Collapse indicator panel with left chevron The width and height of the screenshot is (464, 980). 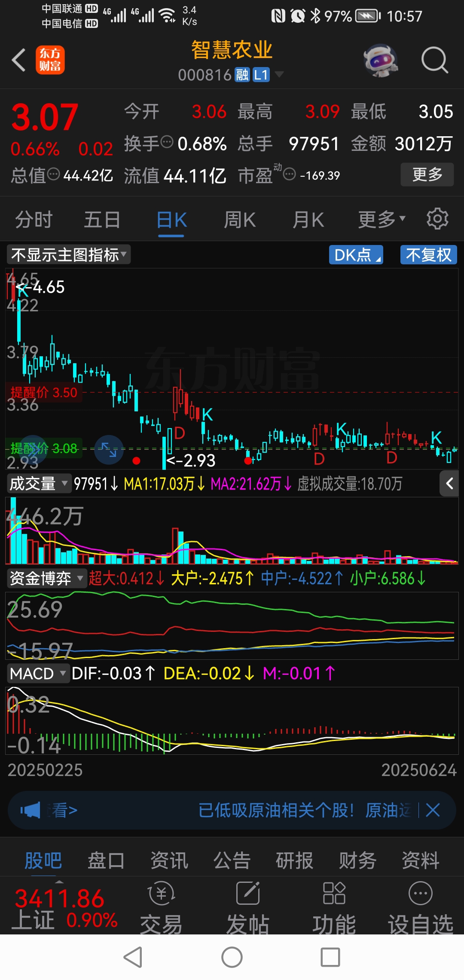(x=449, y=484)
